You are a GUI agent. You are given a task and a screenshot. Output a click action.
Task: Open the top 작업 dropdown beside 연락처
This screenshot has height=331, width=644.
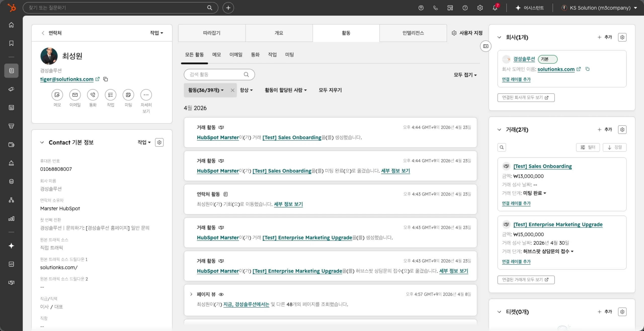coord(156,33)
